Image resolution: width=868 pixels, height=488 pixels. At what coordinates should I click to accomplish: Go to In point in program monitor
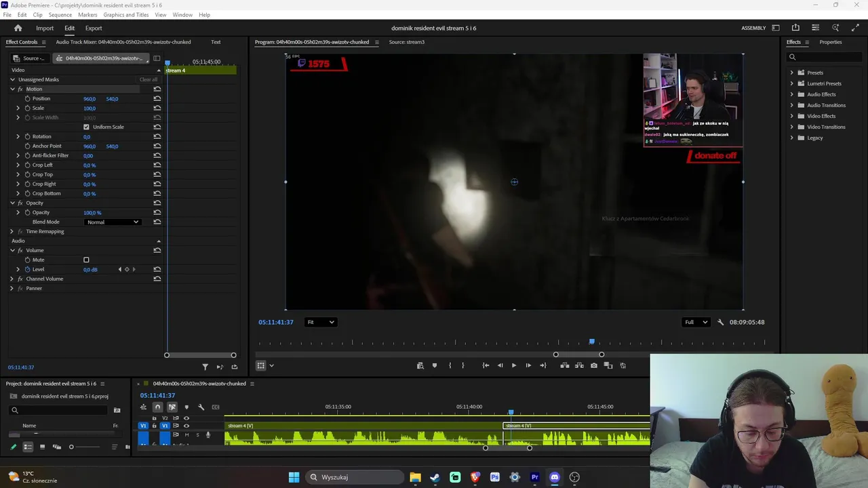[x=486, y=365]
